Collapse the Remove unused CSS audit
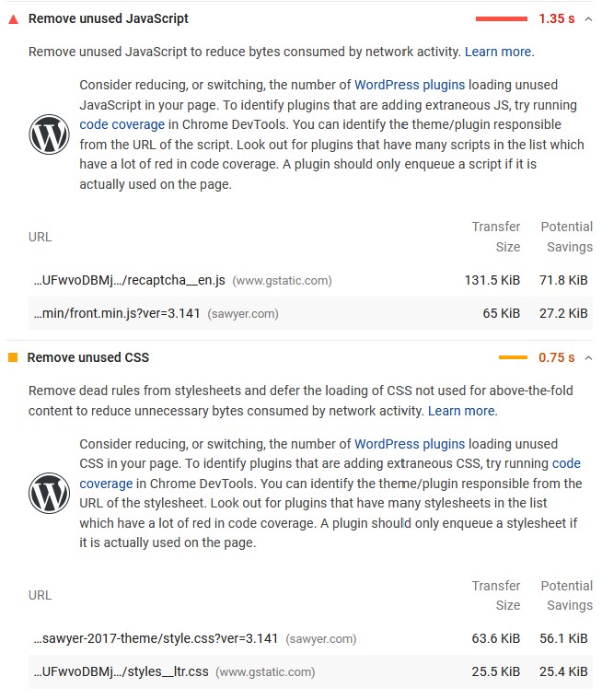Screen dimensions: 602x700 (588, 357)
